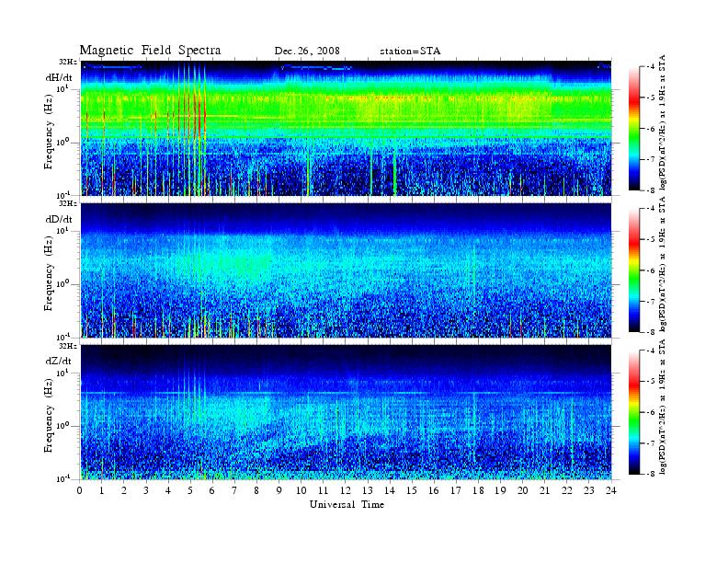Select the dZ/dt panel label

point(59,361)
